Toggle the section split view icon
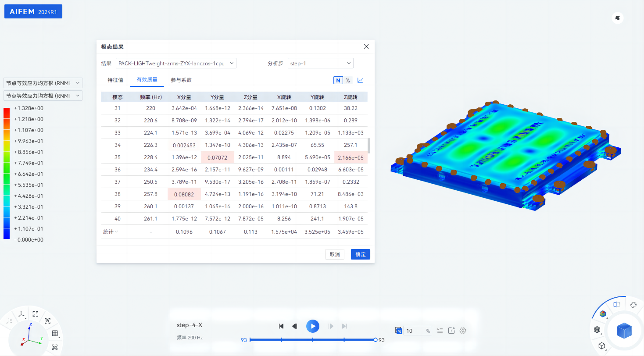This screenshot has height=356, width=644. coord(617,304)
